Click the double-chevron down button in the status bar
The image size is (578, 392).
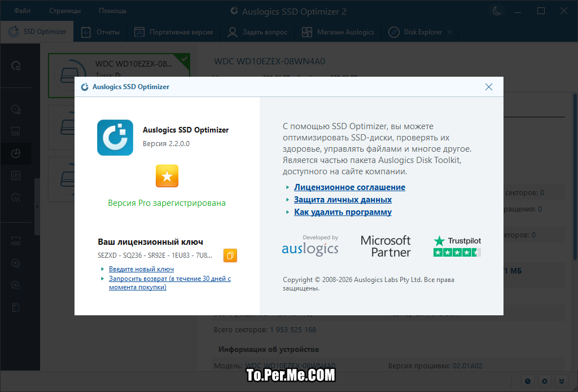pyautogui.click(x=562, y=381)
